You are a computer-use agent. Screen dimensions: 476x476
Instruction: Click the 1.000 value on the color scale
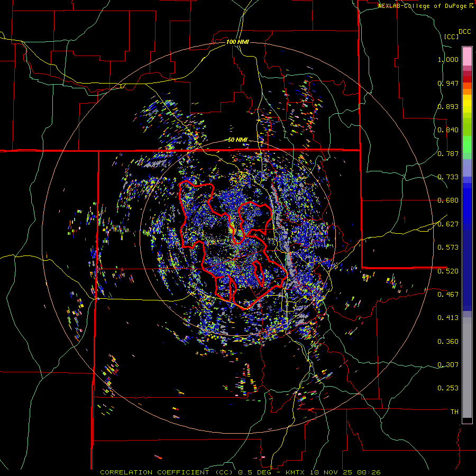(x=448, y=59)
